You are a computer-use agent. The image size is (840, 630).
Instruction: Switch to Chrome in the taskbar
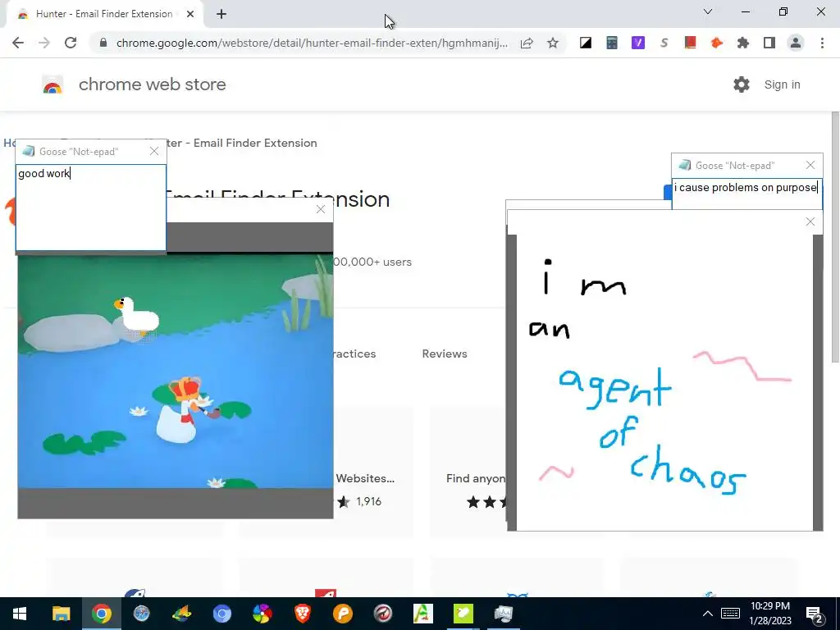pyautogui.click(x=101, y=614)
